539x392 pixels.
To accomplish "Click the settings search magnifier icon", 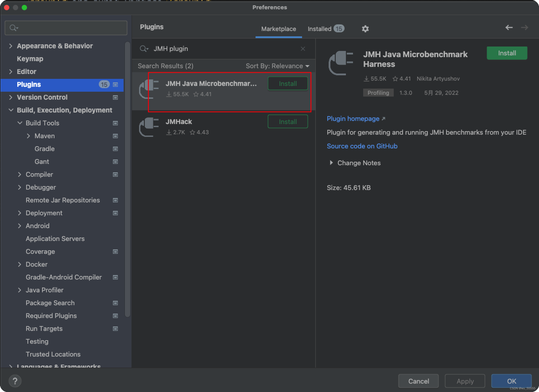I will (x=14, y=28).
